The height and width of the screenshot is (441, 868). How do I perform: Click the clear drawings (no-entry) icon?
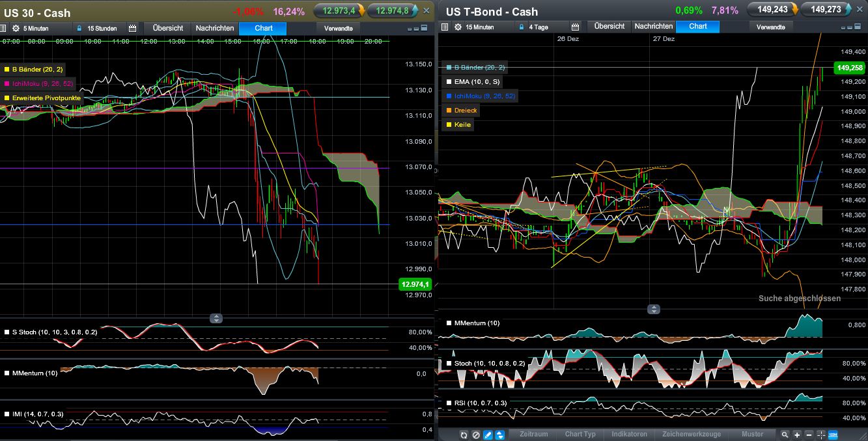tap(476, 434)
